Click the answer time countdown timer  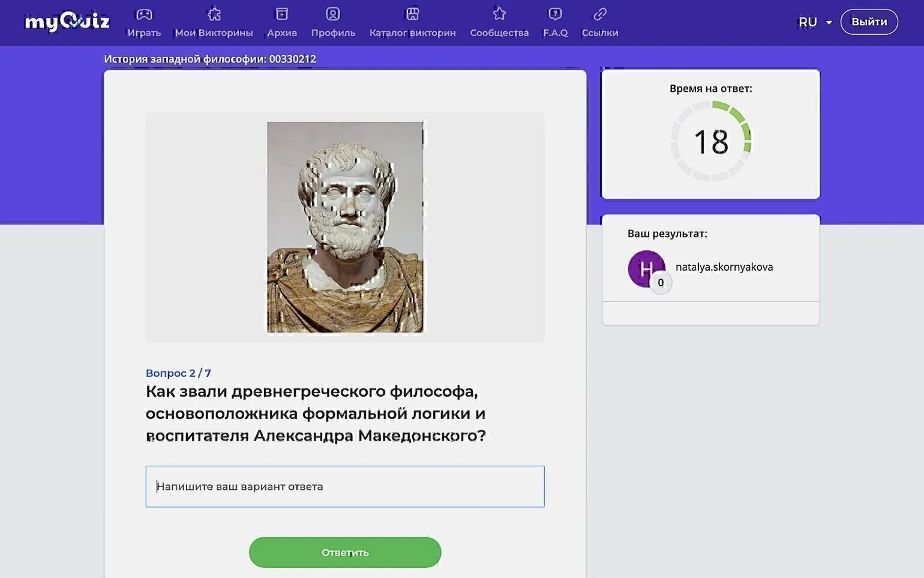(710, 142)
